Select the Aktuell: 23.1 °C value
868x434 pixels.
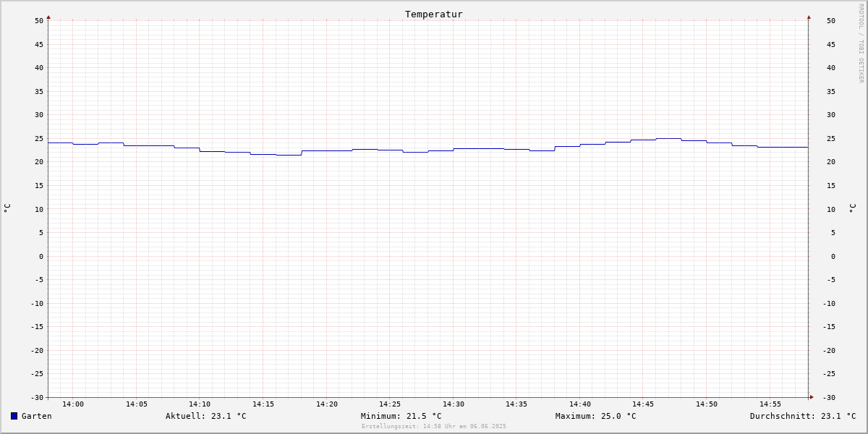(x=206, y=416)
